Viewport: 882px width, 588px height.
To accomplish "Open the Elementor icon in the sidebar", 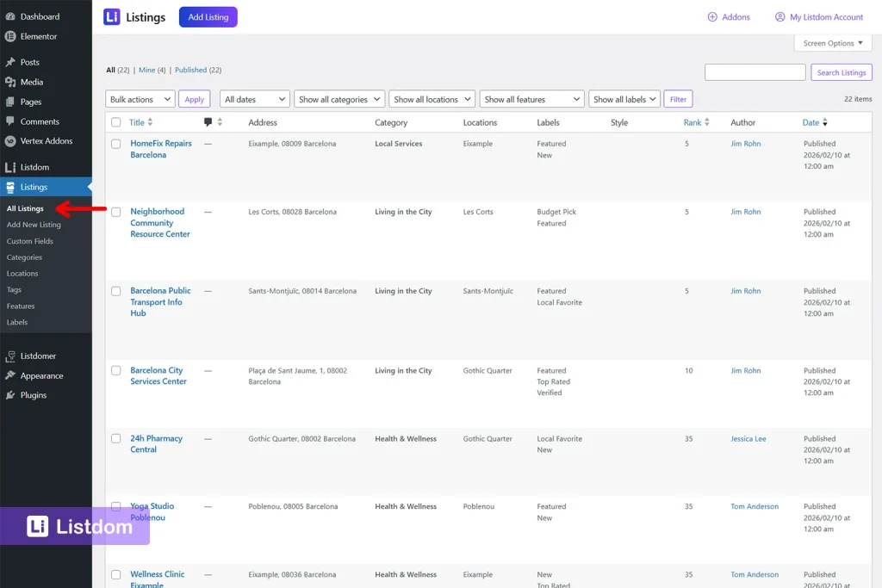I will (10, 36).
